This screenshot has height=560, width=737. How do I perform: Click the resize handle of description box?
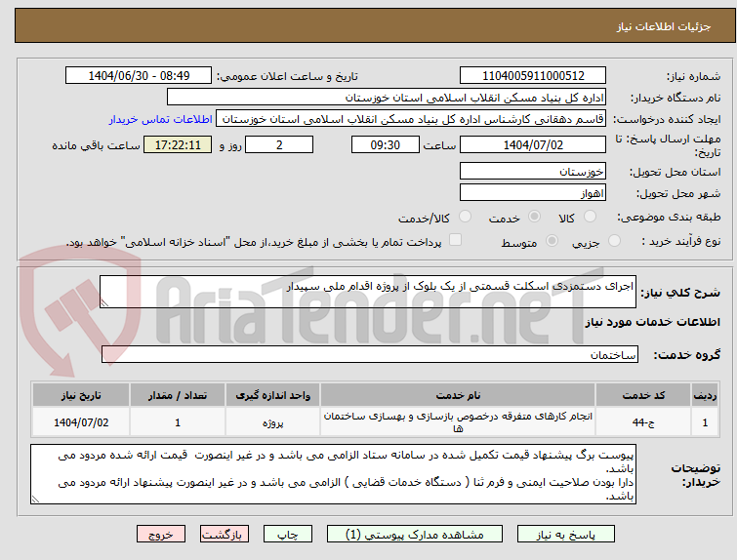(104, 303)
